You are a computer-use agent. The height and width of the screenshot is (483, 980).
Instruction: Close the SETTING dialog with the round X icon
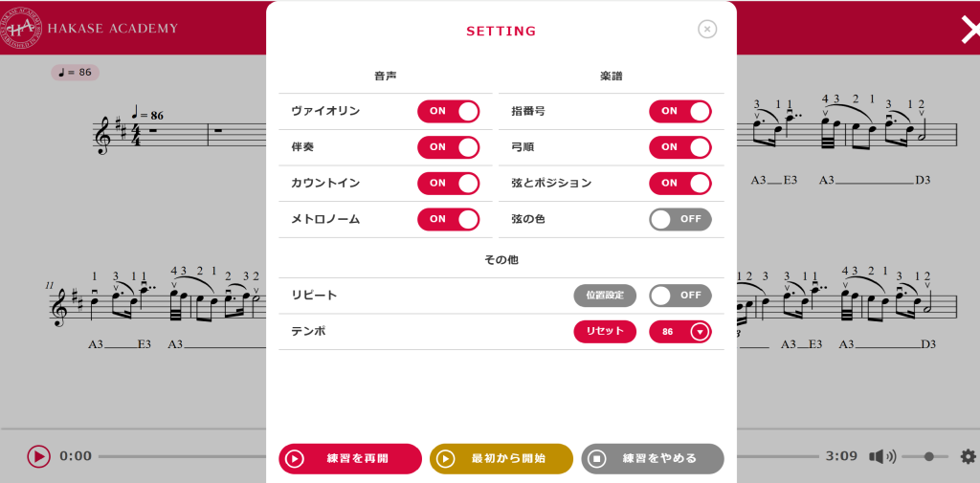707,29
